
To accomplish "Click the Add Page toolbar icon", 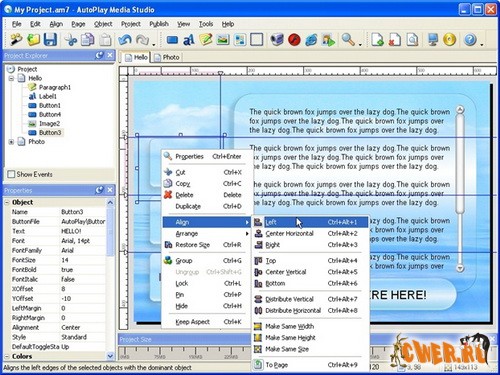I will point(378,40).
